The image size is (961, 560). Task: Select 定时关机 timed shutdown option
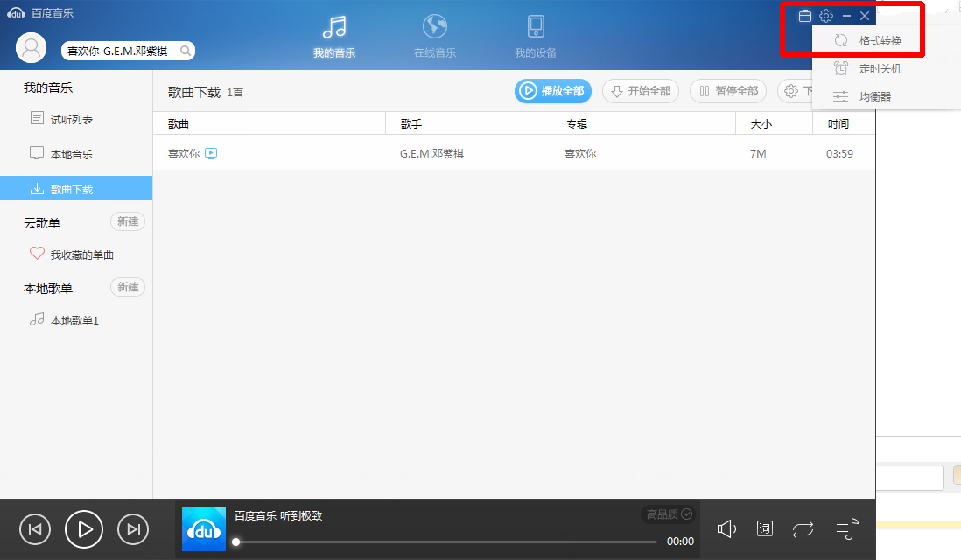pyautogui.click(x=878, y=67)
